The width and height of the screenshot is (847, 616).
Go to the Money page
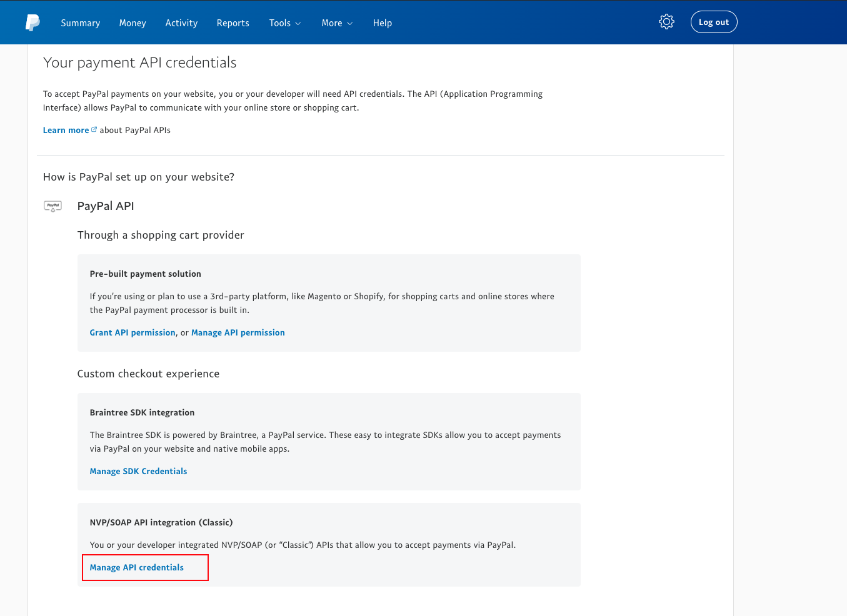point(133,23)
